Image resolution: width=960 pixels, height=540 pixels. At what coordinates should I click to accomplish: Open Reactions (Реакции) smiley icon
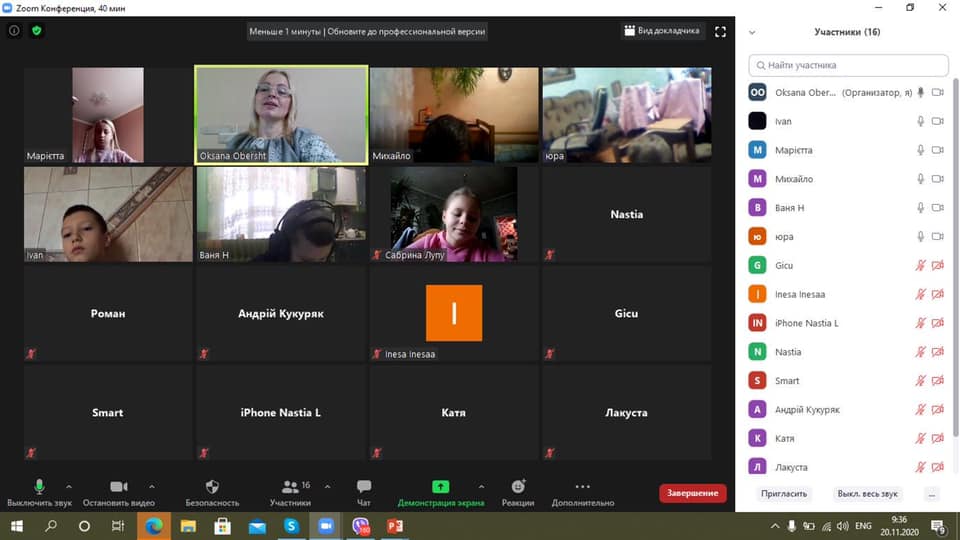pyautogui.click(x=518, y=487)
